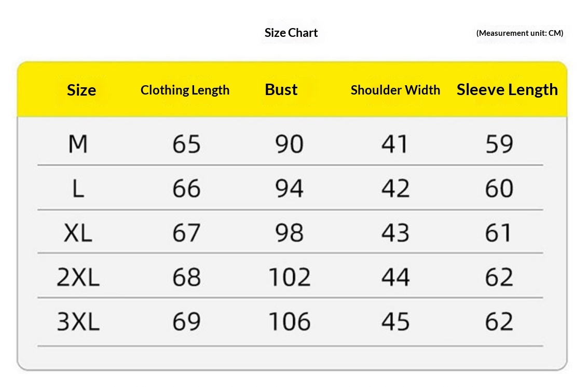Select the Size column header

coord(81,90)
